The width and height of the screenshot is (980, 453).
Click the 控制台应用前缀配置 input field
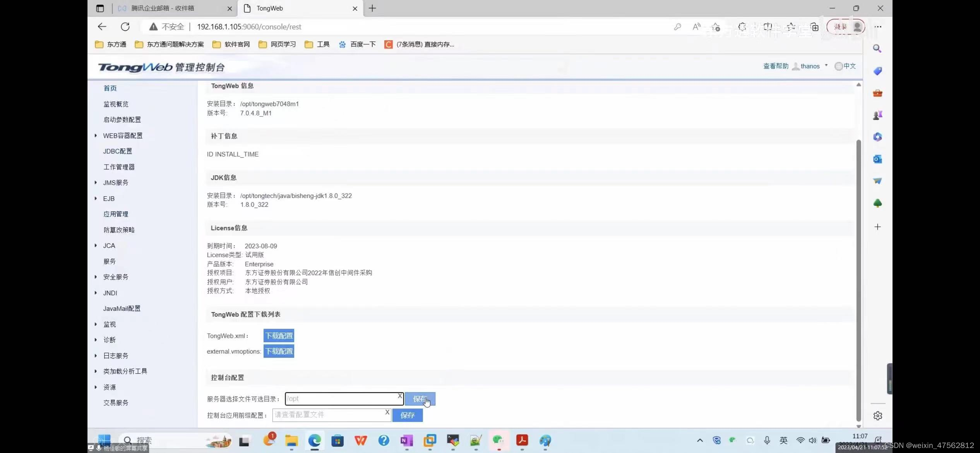[328, 415]
